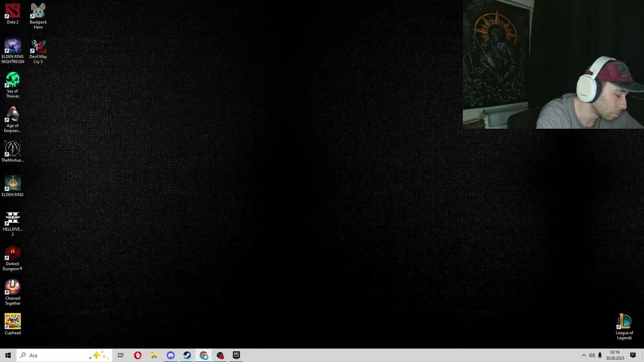Expand the hidden system tray icons
644x362 pixels.
pyautogui.click(x=584, y=355)
